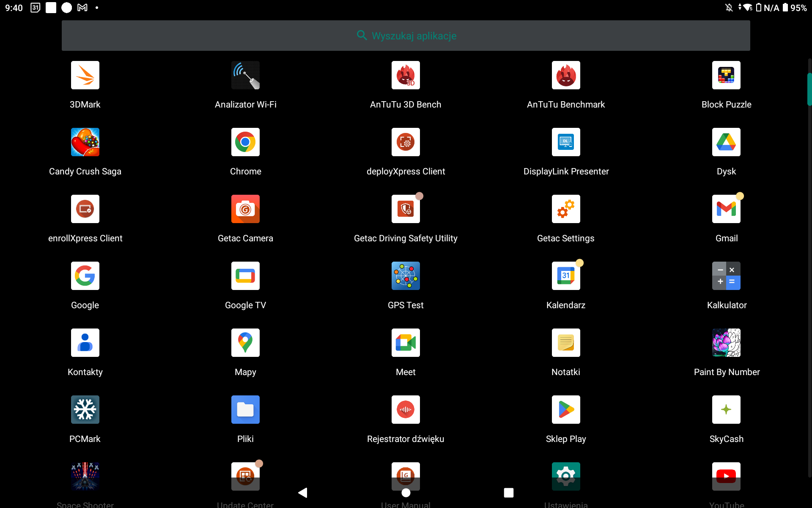Tap the 9:40 clock in status bar

[x=14, y=8]
